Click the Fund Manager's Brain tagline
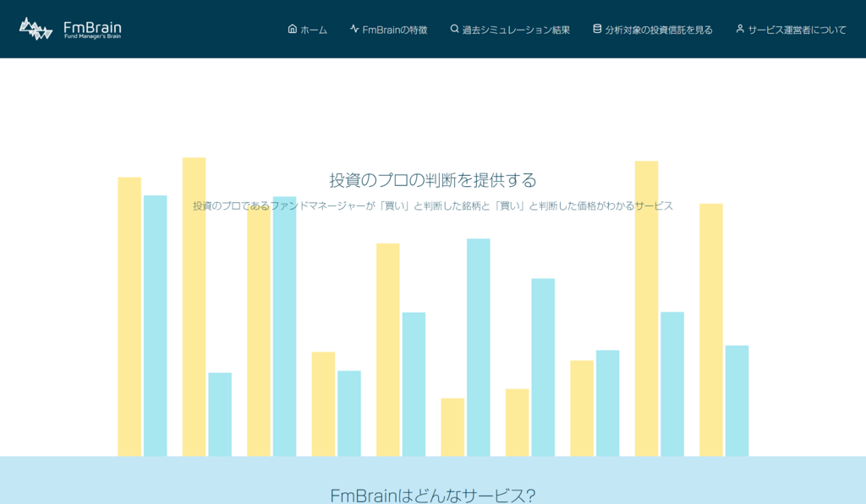 92,36
